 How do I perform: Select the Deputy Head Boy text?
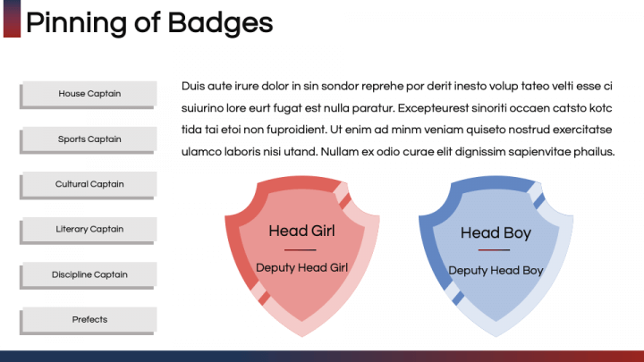496,271
